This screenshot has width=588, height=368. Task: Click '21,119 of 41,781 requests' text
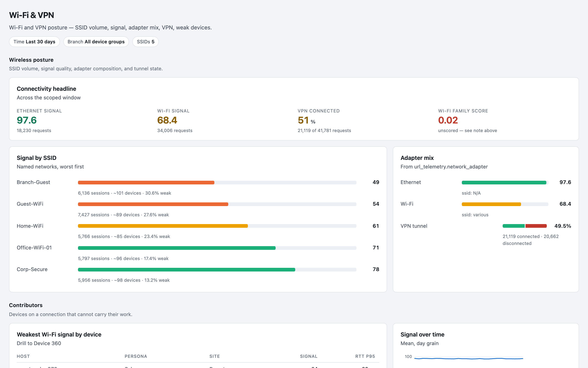[324, 130]
